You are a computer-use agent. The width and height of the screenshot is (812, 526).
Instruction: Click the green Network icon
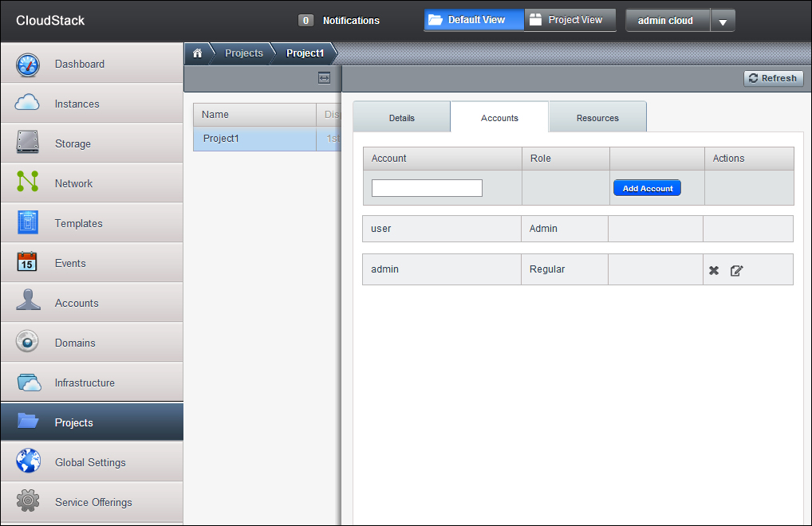pyautogui.click(x=28, y=183)
